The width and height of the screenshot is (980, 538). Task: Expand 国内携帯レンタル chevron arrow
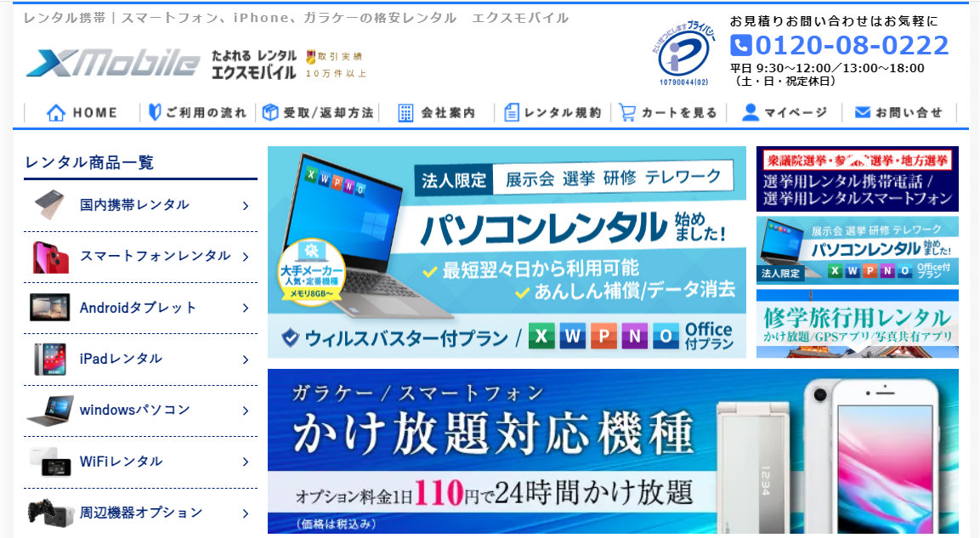[246, 206]
